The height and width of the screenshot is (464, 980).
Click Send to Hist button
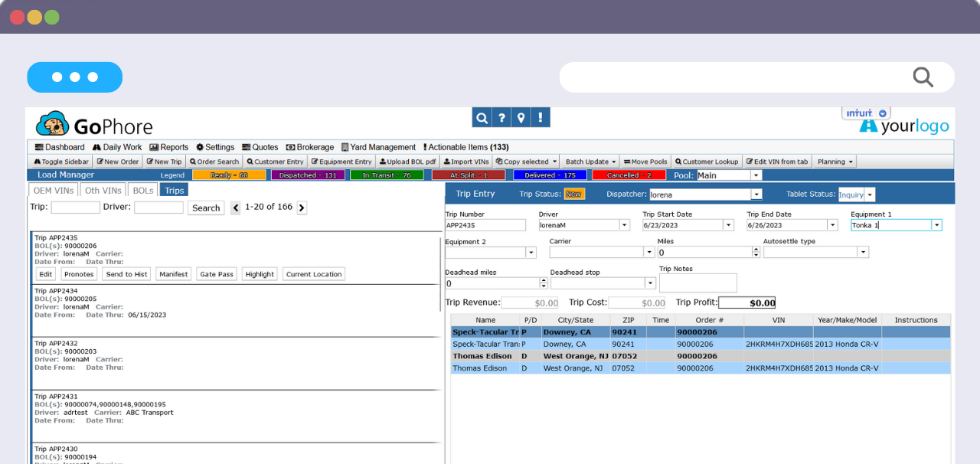tap(126, 274)
